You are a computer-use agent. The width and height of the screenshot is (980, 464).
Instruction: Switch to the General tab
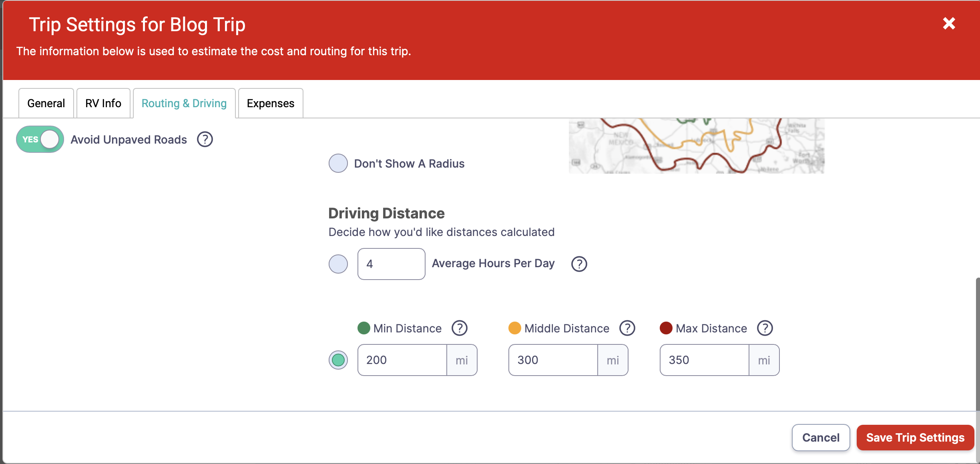pos(46,104)
